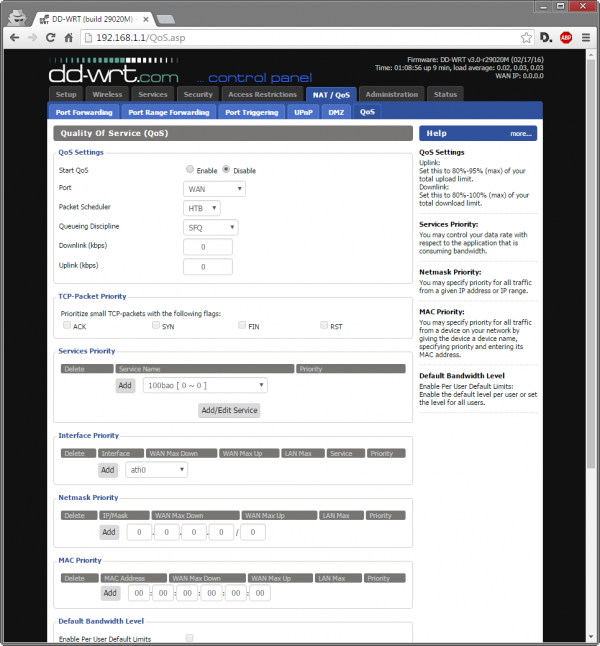Screen dimensions: 600x646
Task: Open the Port Forwarding sub-tab
Action: pos(85,112)
